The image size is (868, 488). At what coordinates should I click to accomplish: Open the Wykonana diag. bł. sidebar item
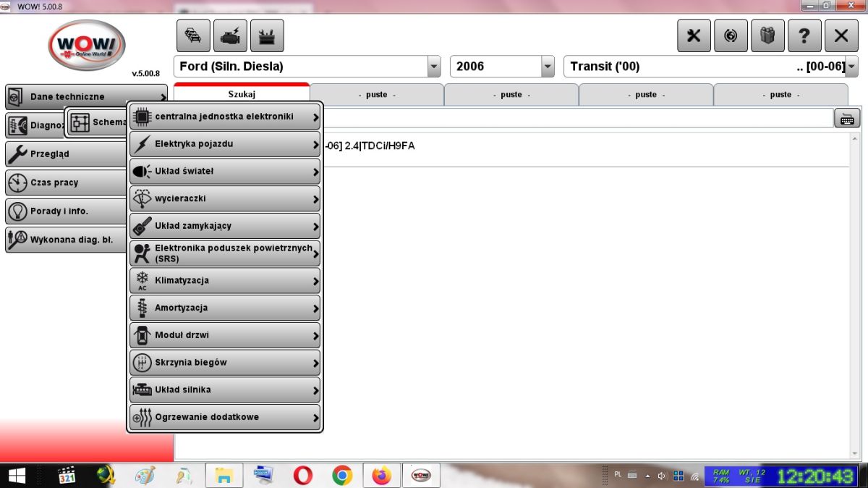click(x=67, y=239)
